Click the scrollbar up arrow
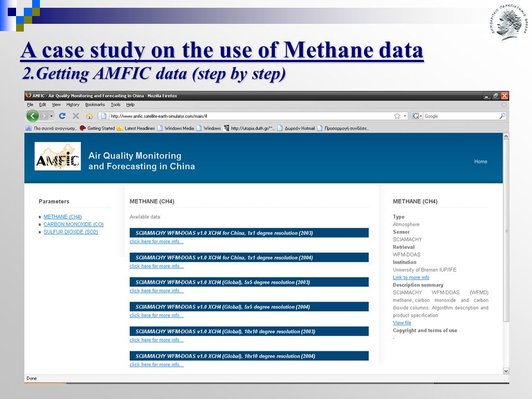The height and width of the screenshot is (399, 532). 506,136
